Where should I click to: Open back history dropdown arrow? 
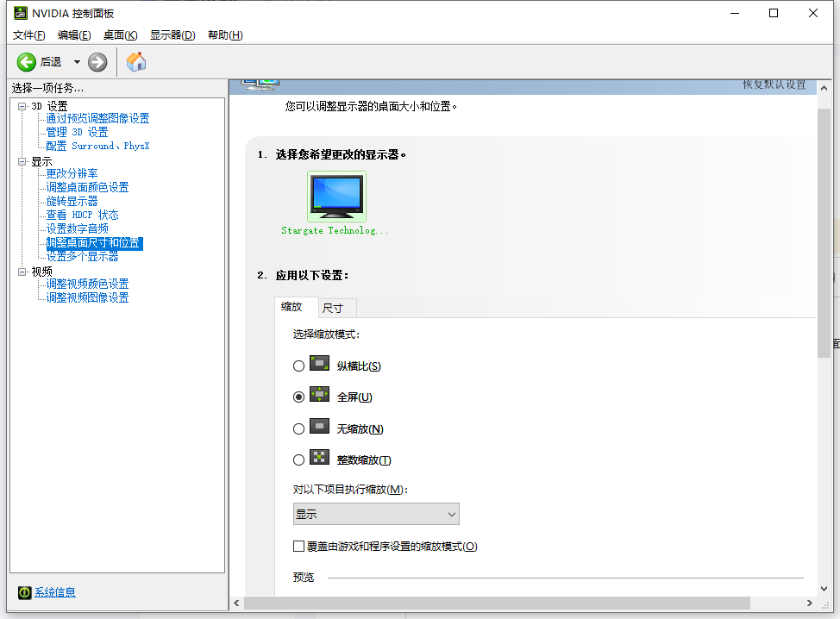click(x=77, y=62)
